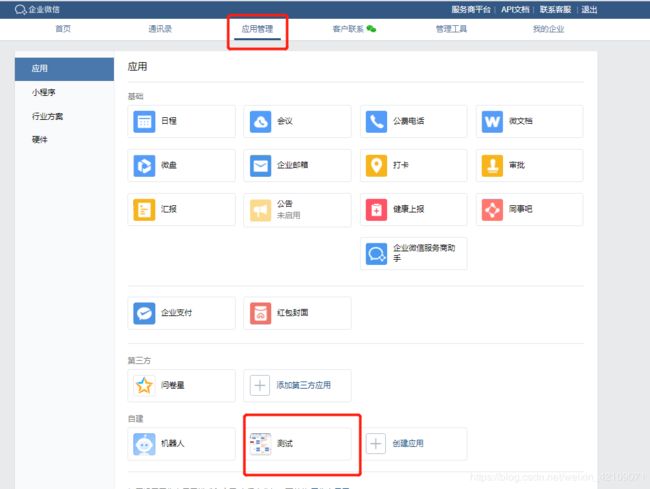Click the 联系客服 link

click(555, 9)
